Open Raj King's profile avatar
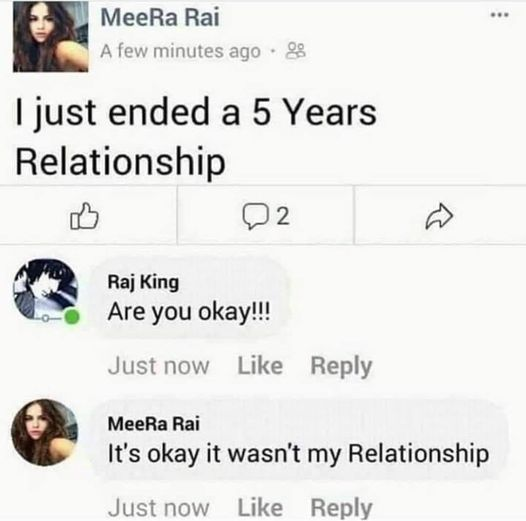This screenshot has width=526, height=521. pos(46,290)
